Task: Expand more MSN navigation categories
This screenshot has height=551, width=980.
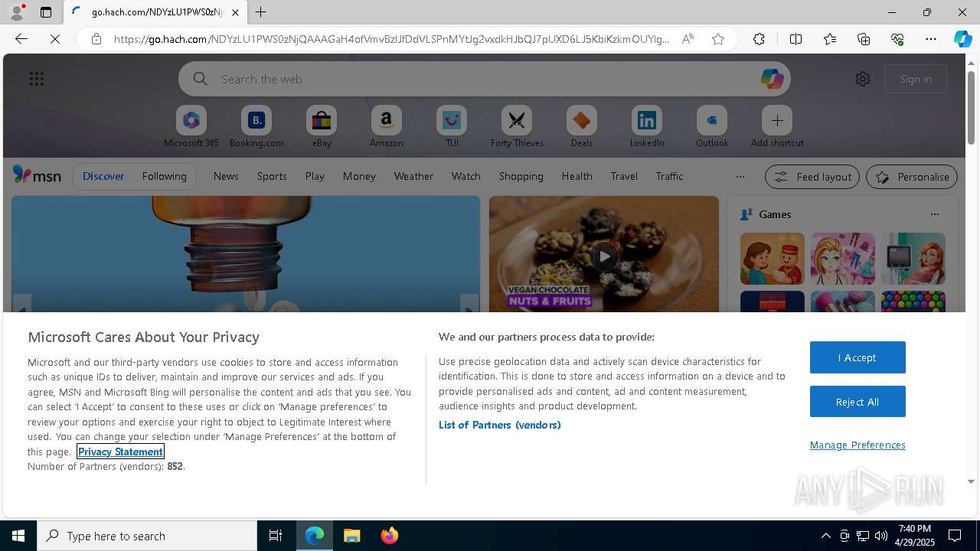Action: pos(740,177)
